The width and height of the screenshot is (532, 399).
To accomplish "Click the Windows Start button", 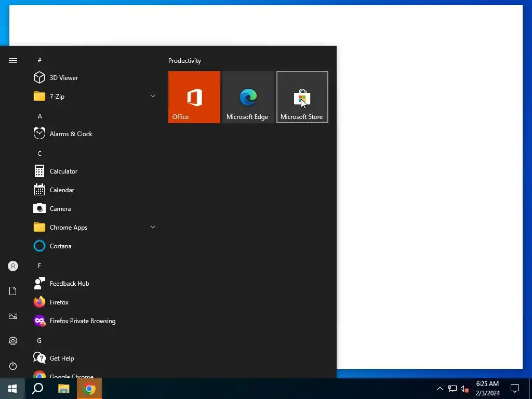I will pos(12,389).
